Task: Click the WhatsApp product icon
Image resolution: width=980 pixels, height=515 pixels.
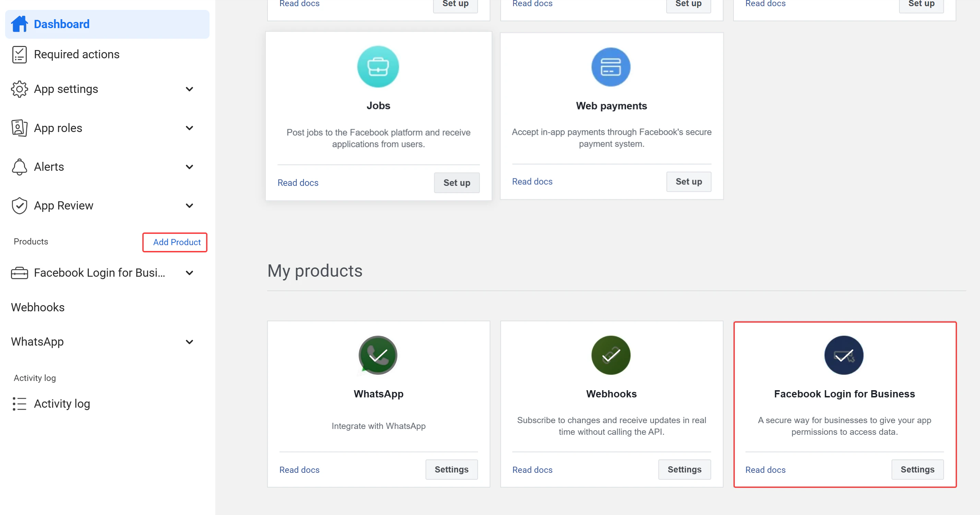Action: coord(378,355)
